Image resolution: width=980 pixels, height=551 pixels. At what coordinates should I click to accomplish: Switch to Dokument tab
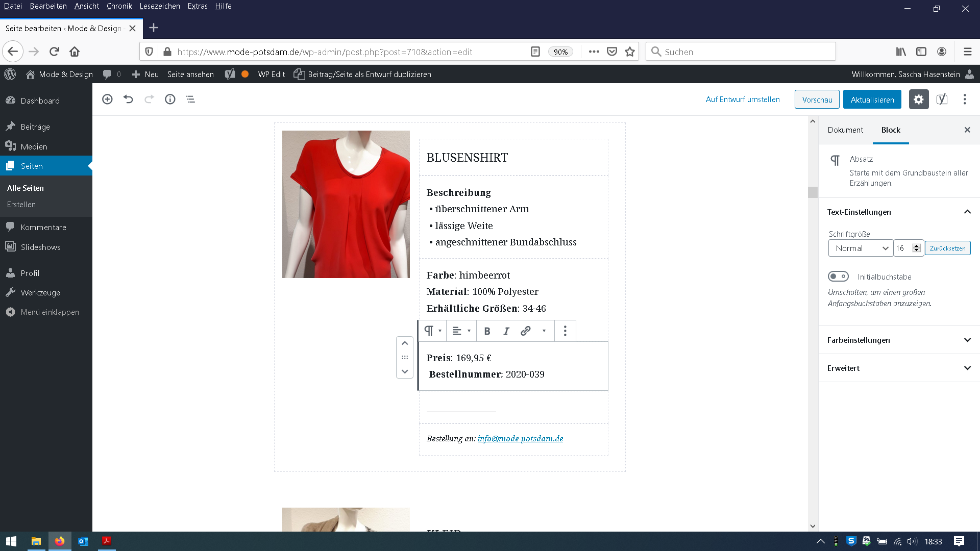(x=845, y=130)
